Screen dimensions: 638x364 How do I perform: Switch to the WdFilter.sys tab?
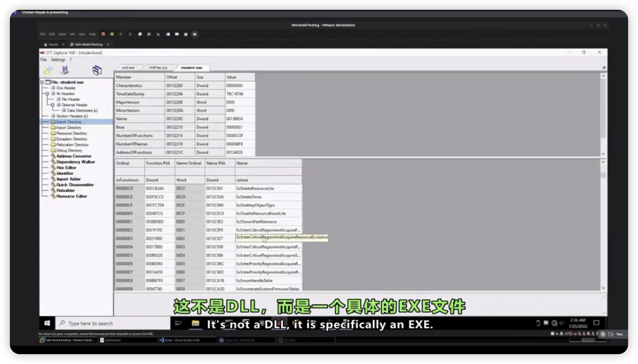click(158, 68)
